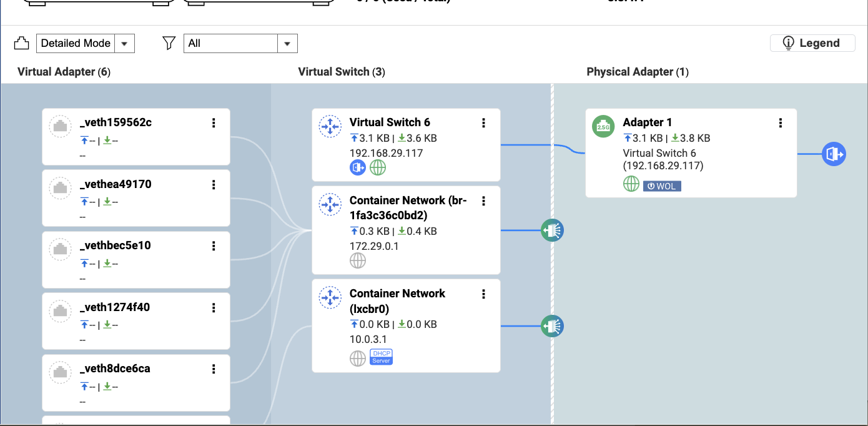The image size is (868, 426).
Task: Click the green globe icon under Virtual Switch 6
Action: [x=378, y=167]
